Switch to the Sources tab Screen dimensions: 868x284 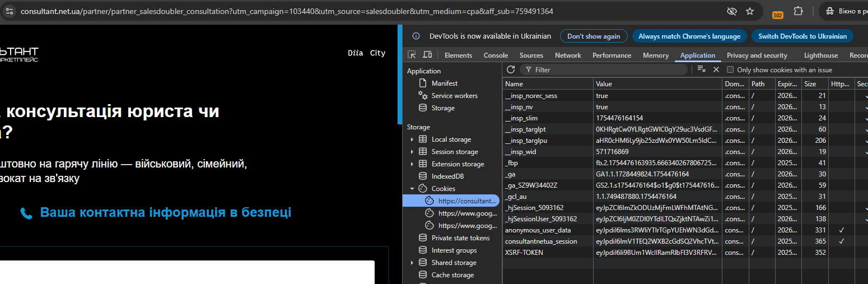[531, 55]
